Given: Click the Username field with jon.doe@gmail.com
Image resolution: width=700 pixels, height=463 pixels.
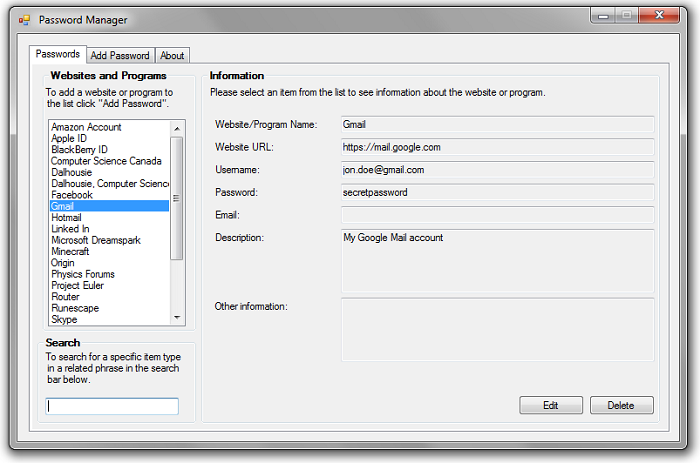Looking at the screenshot, I should (498, 170).
